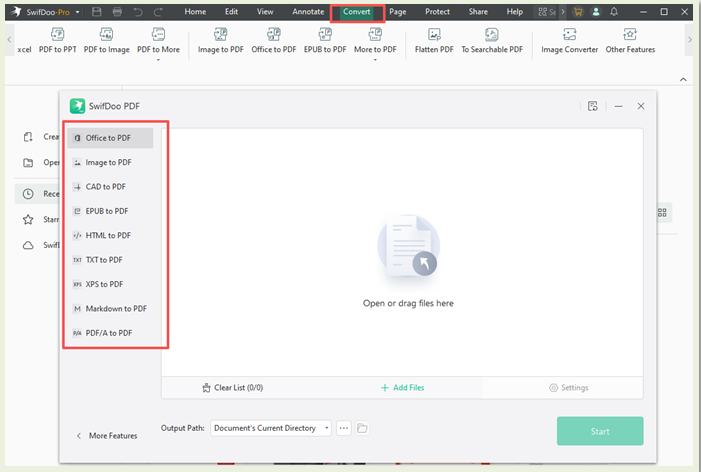Select CAD to PDF in the sidebar

coord(110,187)
